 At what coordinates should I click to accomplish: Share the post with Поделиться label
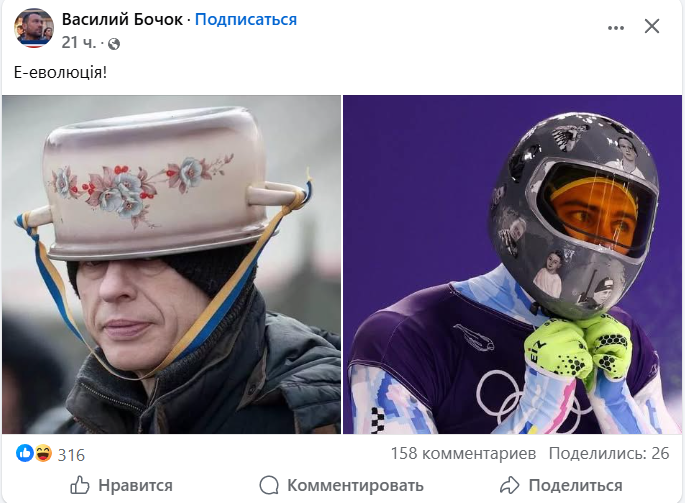(575, 485)
